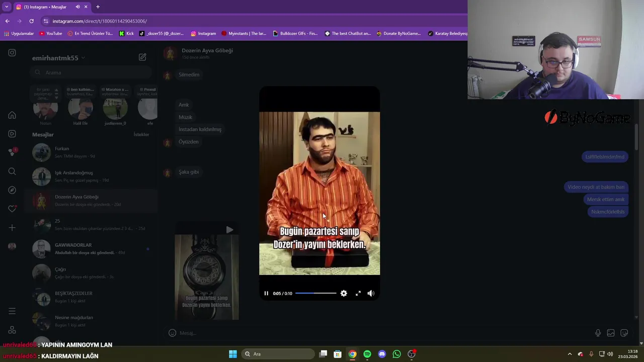
Task: Seek in the video progress bar
Action: (315, 293)
